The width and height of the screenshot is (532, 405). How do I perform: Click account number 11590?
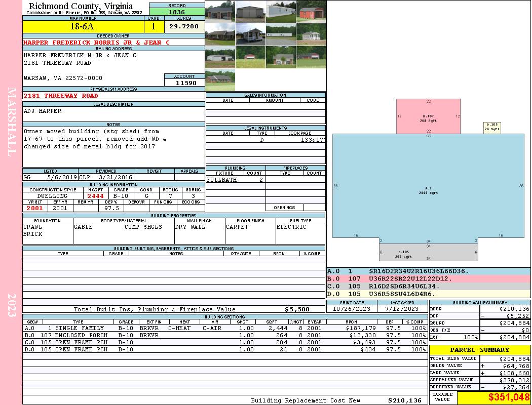[184, 83]
